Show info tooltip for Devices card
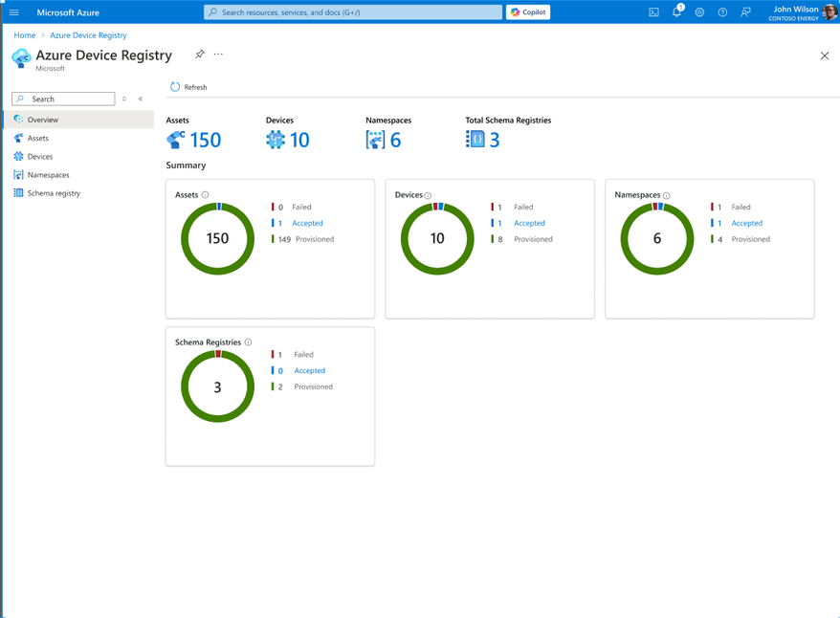 click(428, 195)
